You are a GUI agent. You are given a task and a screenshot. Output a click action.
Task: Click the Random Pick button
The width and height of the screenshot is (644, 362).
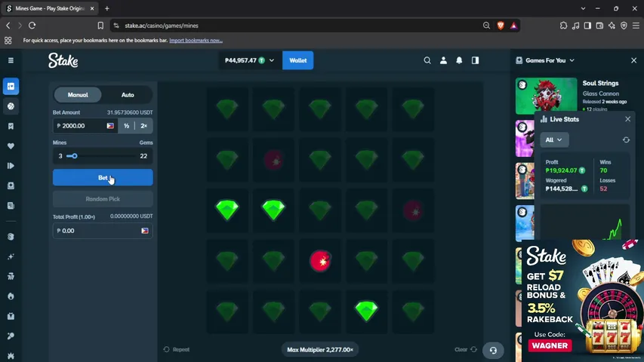(103, 199)
